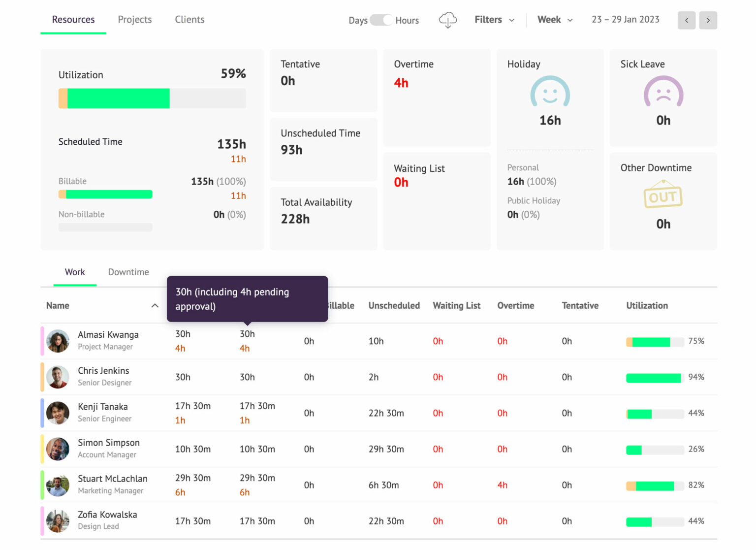Click the cloud export icon
The width and height of the screenshot is (756, 550).
coord(447,20)
